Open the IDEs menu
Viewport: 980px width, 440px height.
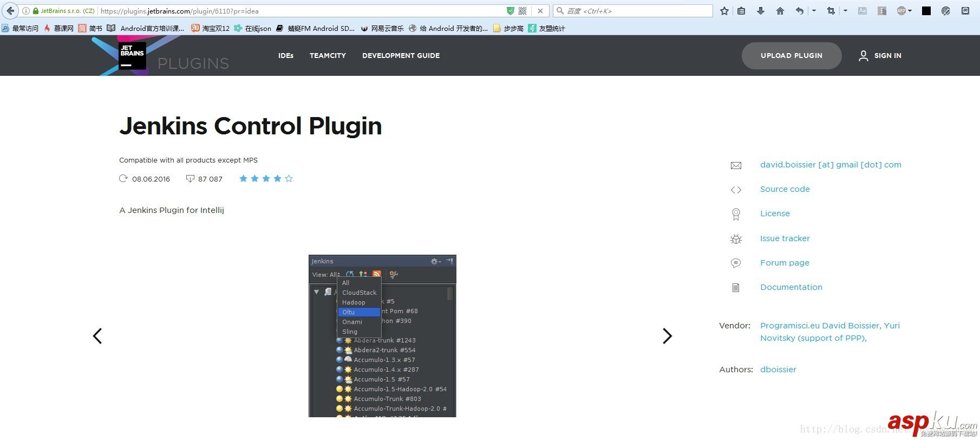pos(286,55)
